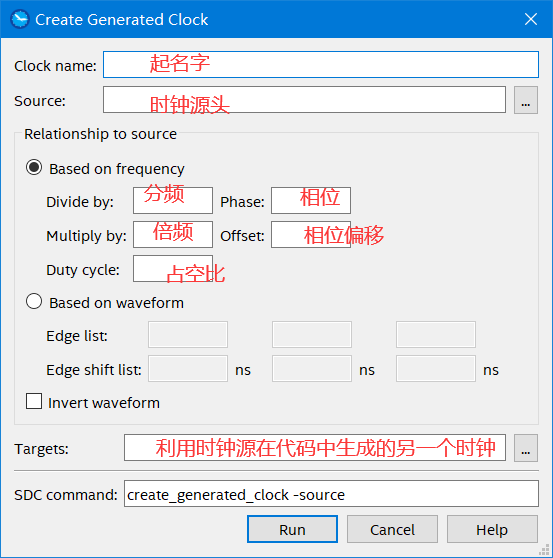Click the first Edge shift list box
Viewport: 553px width, 558px height.
coord(188,368)
